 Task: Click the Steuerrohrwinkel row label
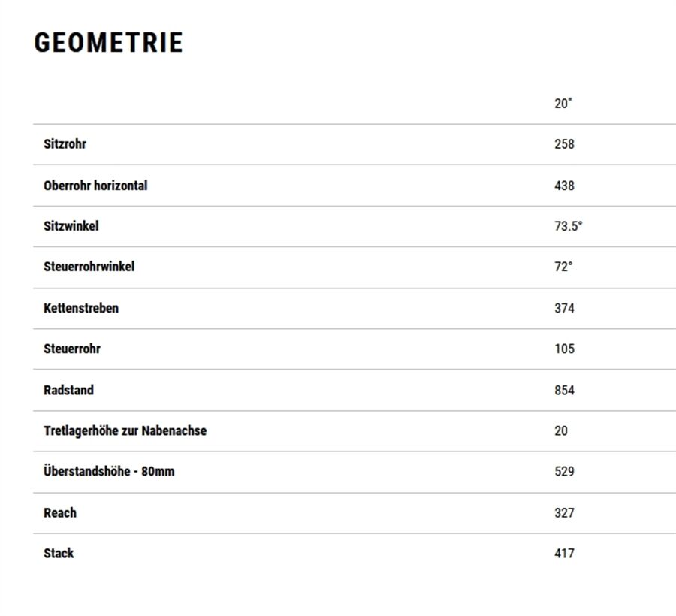tap(89, 267)
